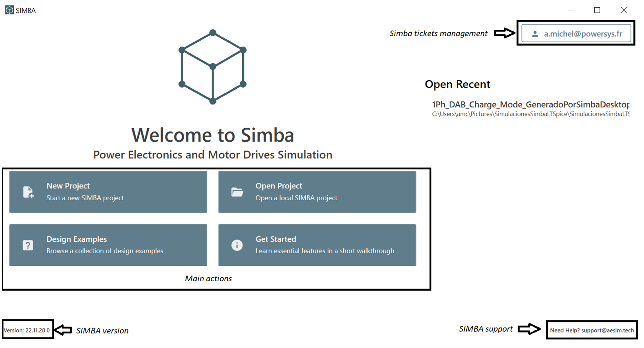Maximize the SIMBA window
This screenshot has height=348, width=644.
click(597, 10)
